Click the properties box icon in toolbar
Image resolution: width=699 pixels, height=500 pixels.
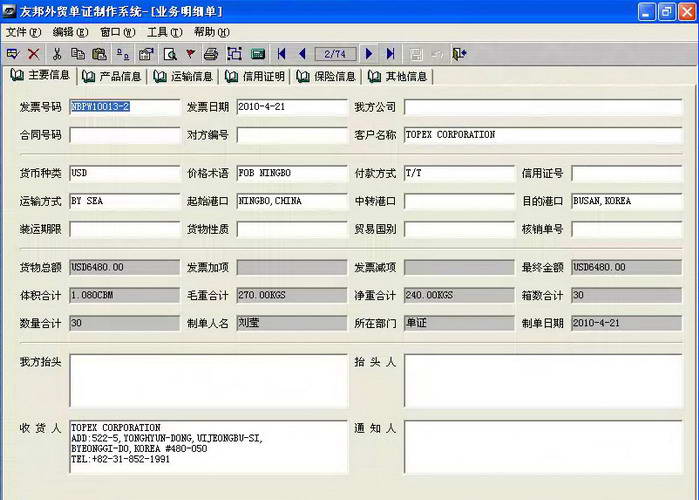(x=146, y=54)
